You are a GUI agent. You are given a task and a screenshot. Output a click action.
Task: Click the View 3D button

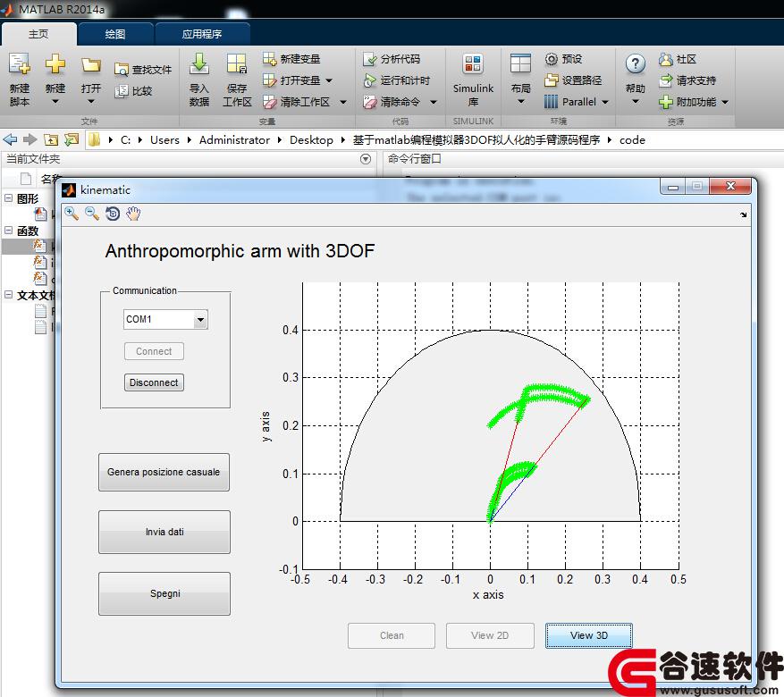pyautogui.click(x=589, y=635)
